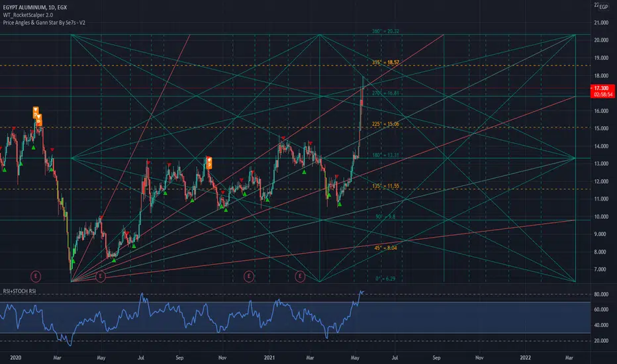
Task: Click the 315° = 18.57 Gann level label
Action: 385,62
